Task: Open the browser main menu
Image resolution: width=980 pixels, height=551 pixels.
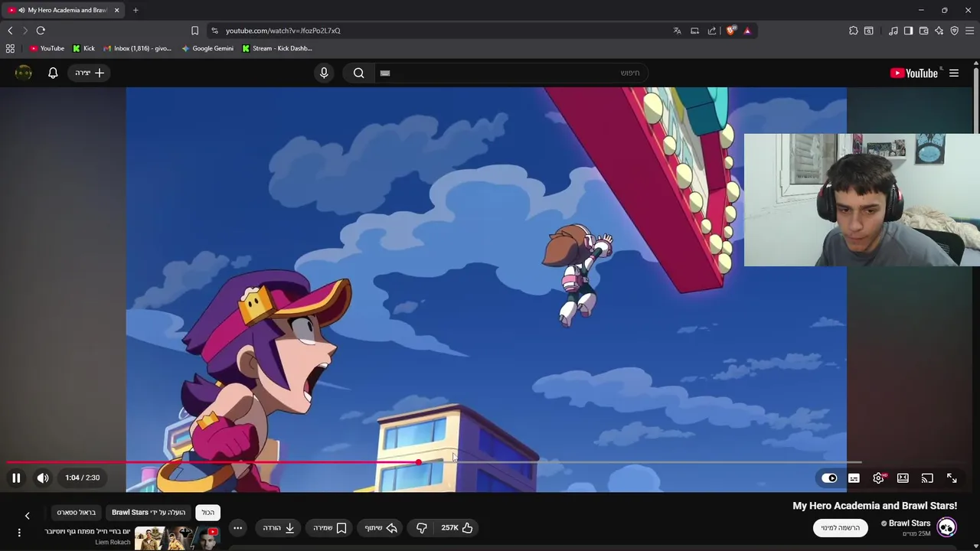Action: coord(969,31)
